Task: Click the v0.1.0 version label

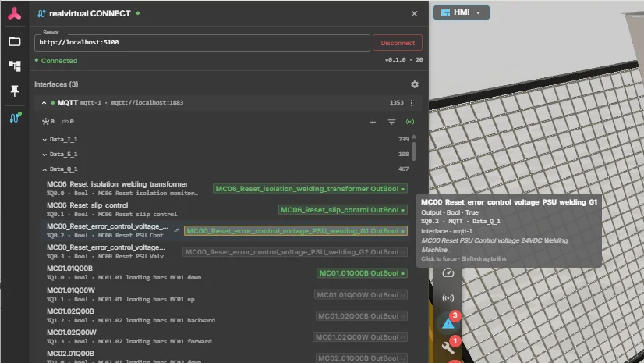Action: click(x=395, y=59)
